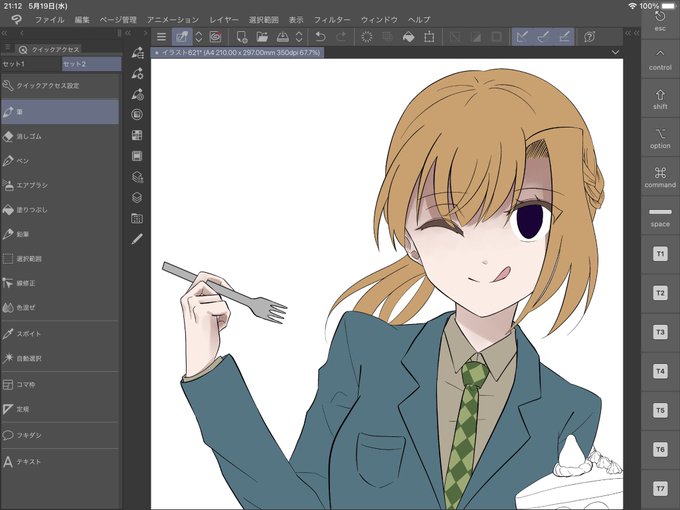Toggle the Show selection border icon

497,37
